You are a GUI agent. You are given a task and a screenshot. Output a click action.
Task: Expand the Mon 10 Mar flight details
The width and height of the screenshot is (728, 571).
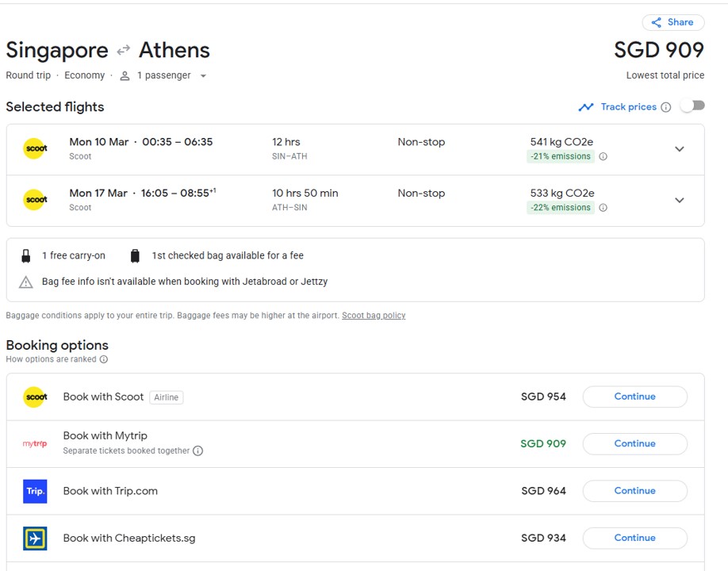[679, 149]
